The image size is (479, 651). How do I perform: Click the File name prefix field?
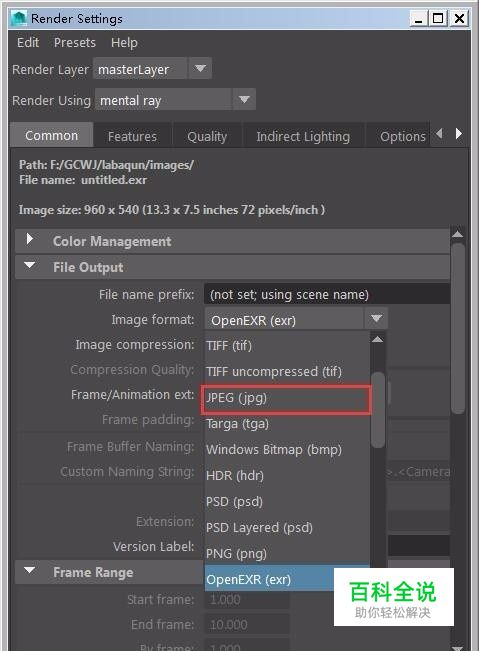327,294
